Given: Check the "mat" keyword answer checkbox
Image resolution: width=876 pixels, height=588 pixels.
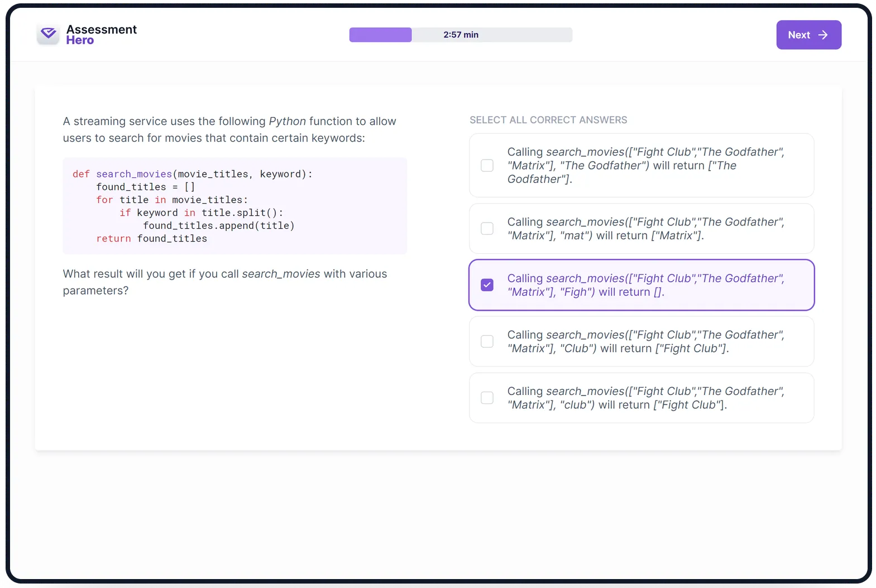Looking at the screenshot, I should [487, 229].
